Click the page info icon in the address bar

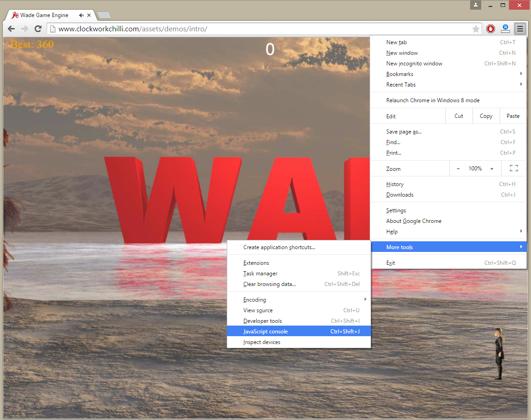[x=53, y=29]
